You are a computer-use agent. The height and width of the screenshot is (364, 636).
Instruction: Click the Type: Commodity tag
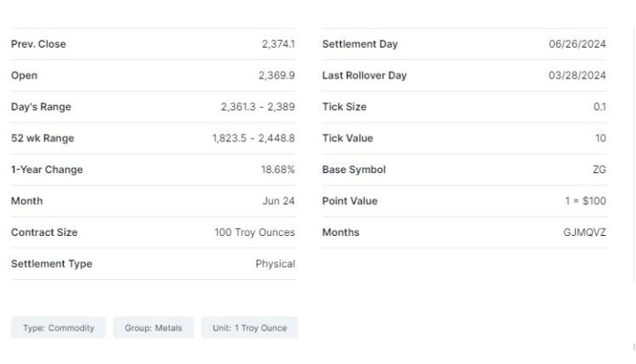(x=58, y=328)
